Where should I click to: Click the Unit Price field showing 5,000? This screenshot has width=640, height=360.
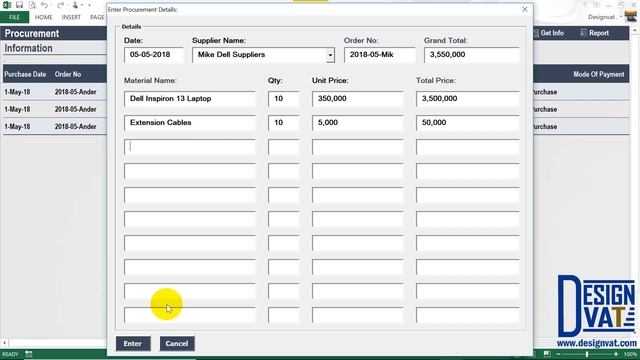point(358,123)
